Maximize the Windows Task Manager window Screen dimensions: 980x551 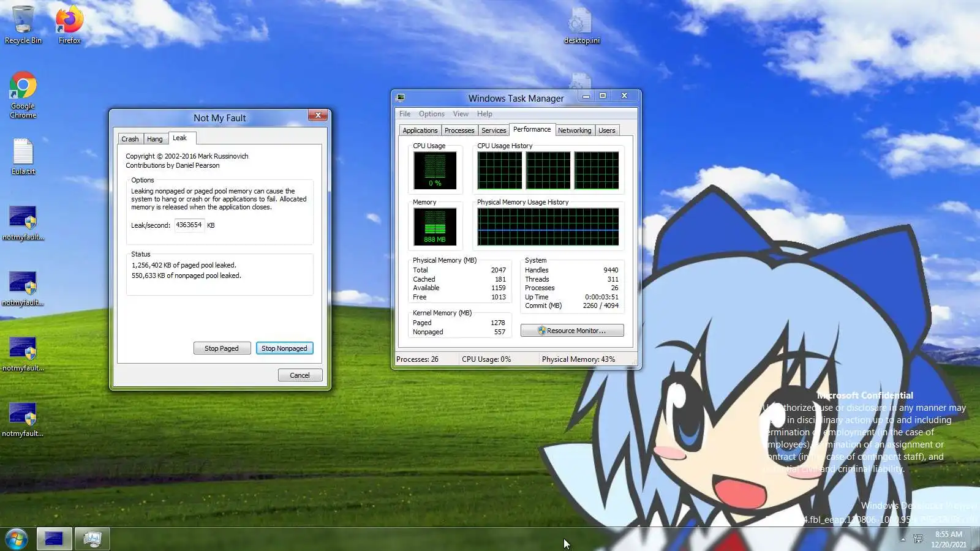[x=603, y=96]
